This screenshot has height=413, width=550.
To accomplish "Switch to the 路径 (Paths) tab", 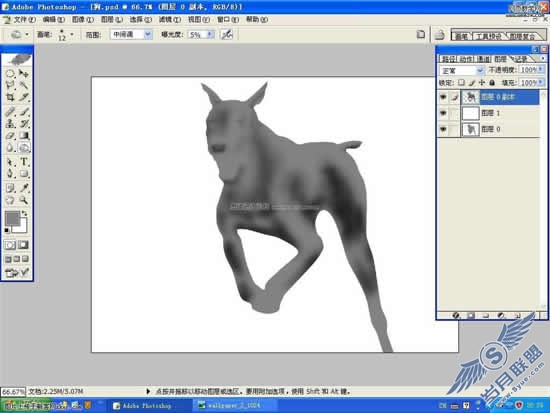I will 449,59.
